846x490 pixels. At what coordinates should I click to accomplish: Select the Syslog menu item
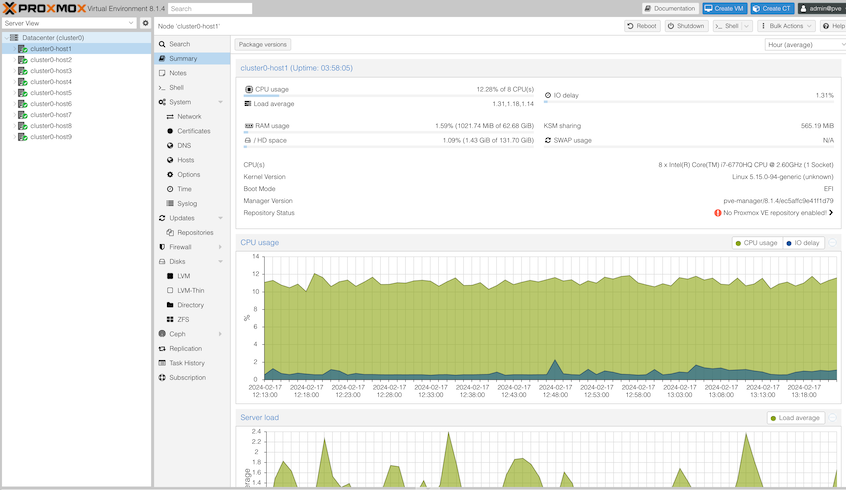click(x=187, y=203)
